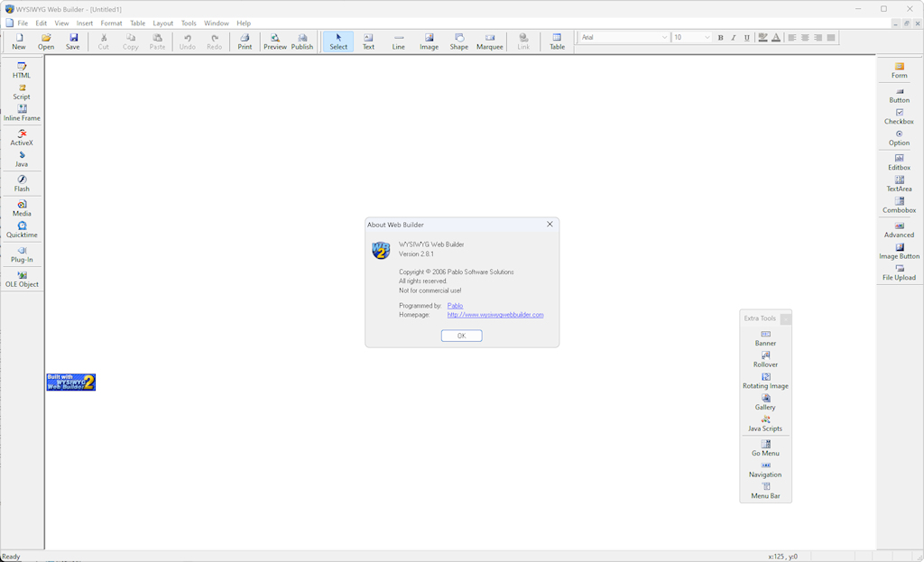Click the Open file toolbar icon
The width and height of the screenshot is (924, 562).
pyautogui.click(x=46, y=41)
